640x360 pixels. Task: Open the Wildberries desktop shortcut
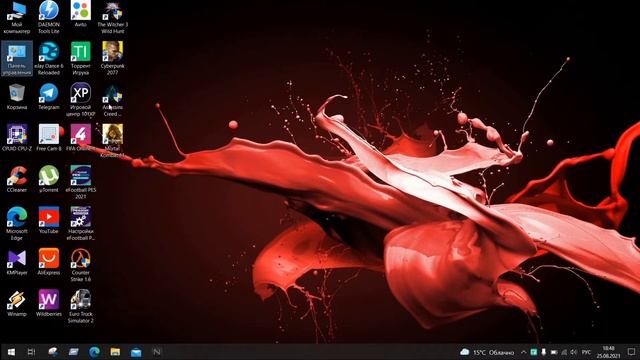(49, 304)
